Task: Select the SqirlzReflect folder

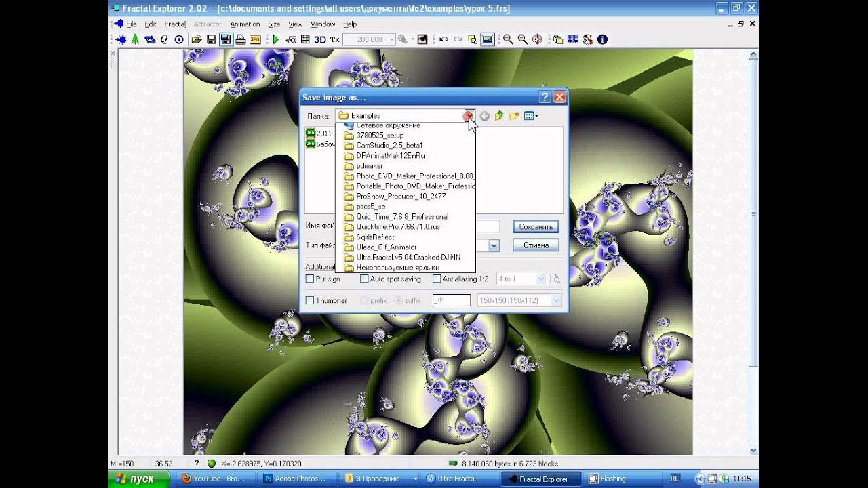Action: [375, 237]
